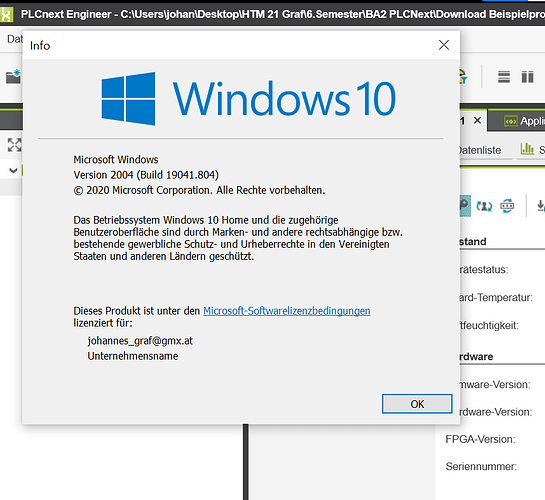Close the open PLCnext editor tab ending in 1

tap(478, 121)
